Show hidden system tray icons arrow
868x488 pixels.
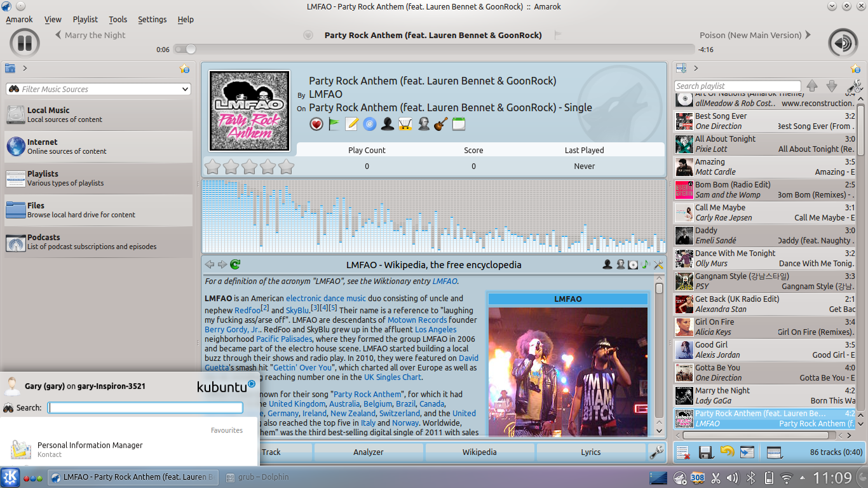803,477
